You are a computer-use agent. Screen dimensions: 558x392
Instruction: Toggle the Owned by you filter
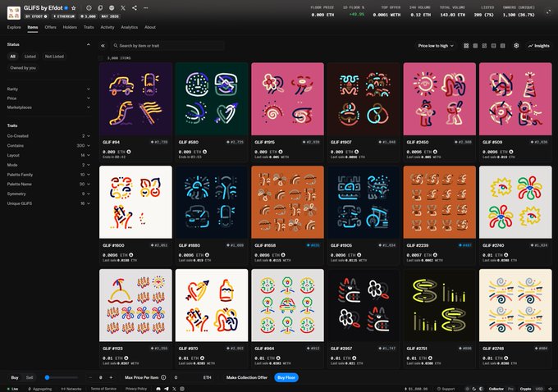[23, 67]
